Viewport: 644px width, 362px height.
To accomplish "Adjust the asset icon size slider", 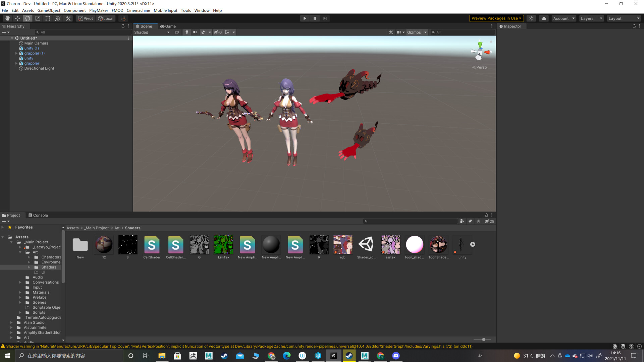I will point(483,340).
